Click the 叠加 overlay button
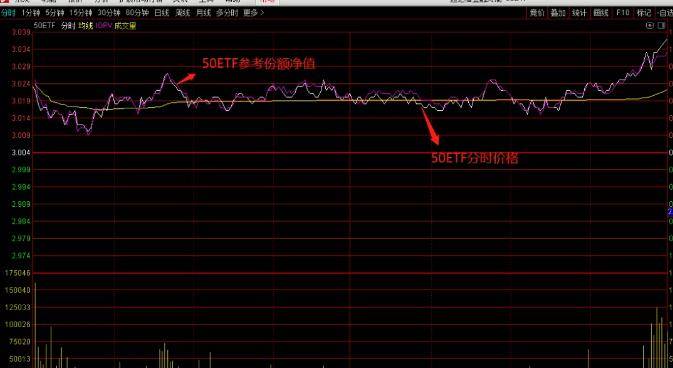 point(558,13)
